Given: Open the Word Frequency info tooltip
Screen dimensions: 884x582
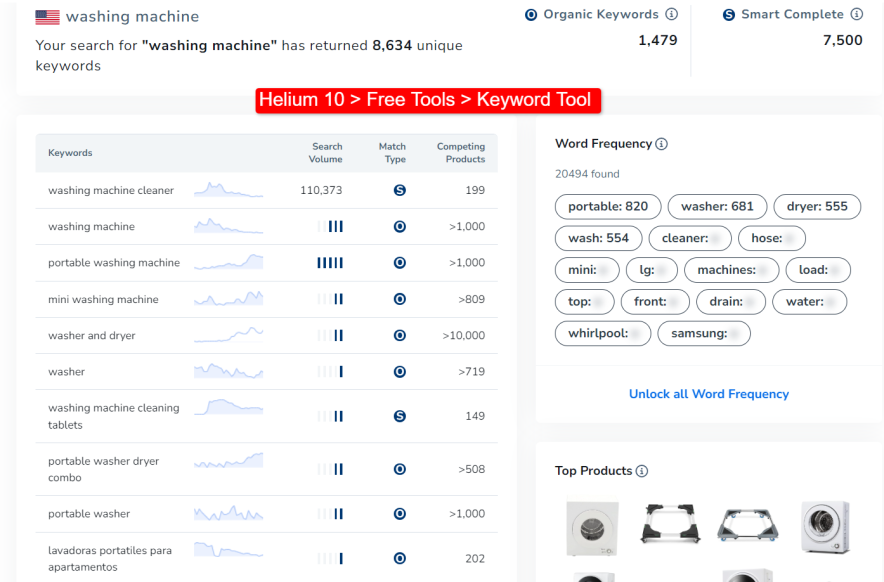Looking at the screenshot, I should click(x=662, y=144).
